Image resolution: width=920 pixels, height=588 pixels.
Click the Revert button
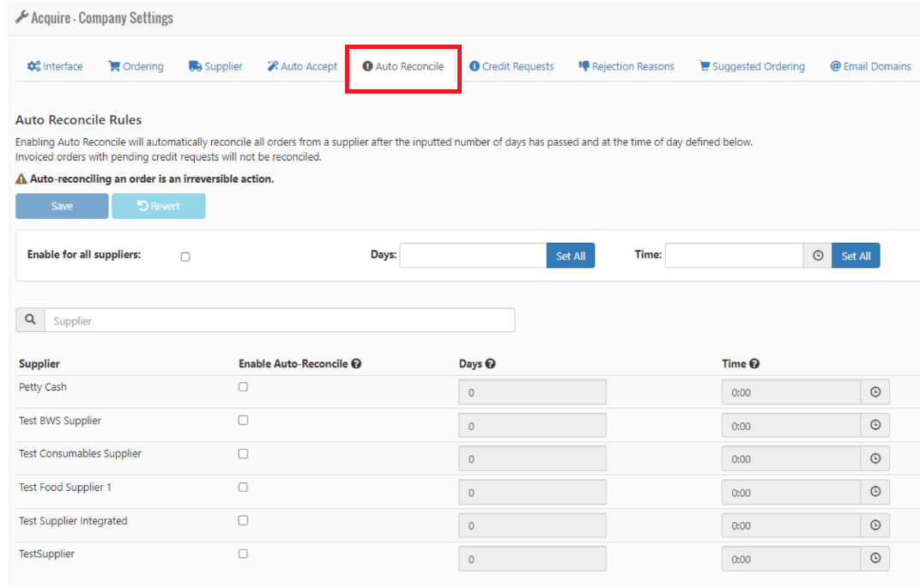[159, 206]
